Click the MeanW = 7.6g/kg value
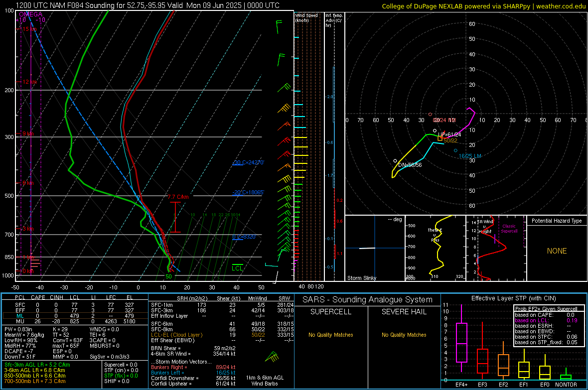The width and height of the screenshot is (588, 390). click(x=24, y=335)
